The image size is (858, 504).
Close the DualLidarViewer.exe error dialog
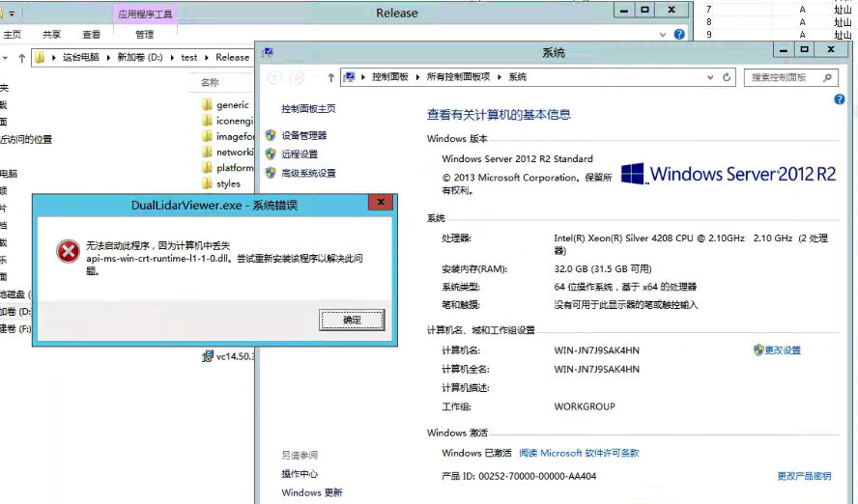[x=383, y=203]
